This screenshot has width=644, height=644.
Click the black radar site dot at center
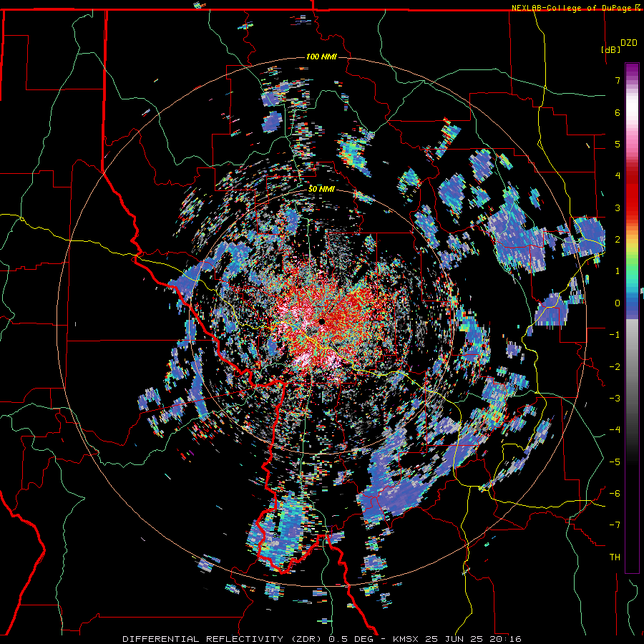point(321,321)
